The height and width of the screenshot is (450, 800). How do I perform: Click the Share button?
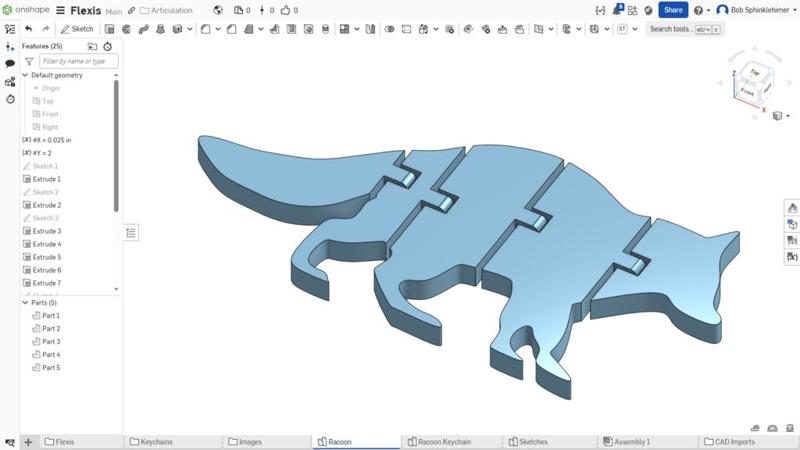[672, 10]
